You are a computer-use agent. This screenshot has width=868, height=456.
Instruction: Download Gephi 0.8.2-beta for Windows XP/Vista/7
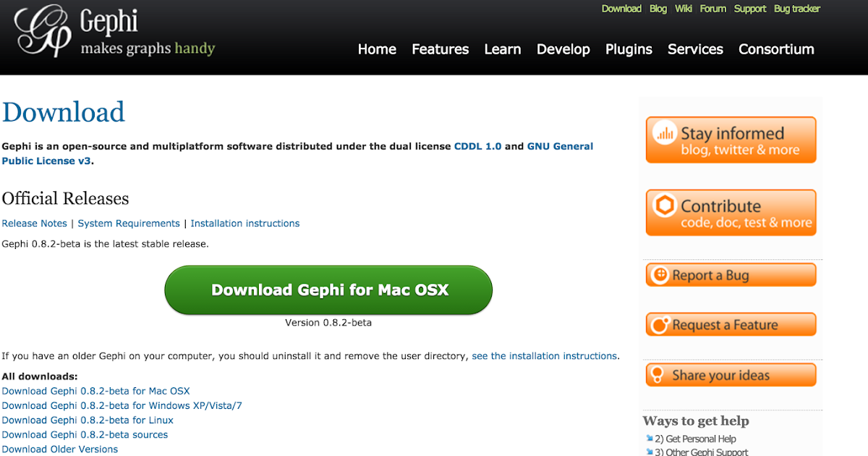tap(122, 405)
